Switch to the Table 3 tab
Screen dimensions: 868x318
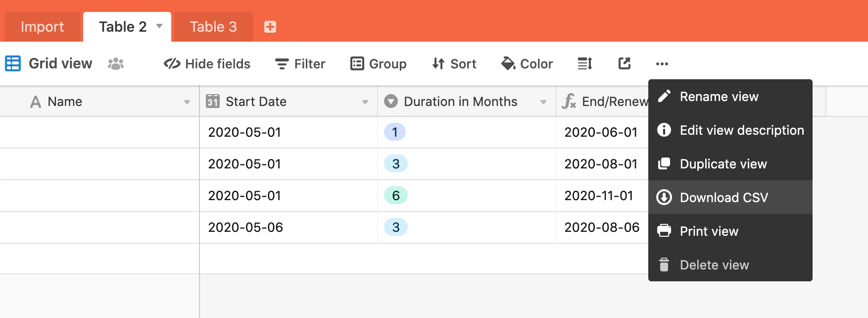point(213,27)
